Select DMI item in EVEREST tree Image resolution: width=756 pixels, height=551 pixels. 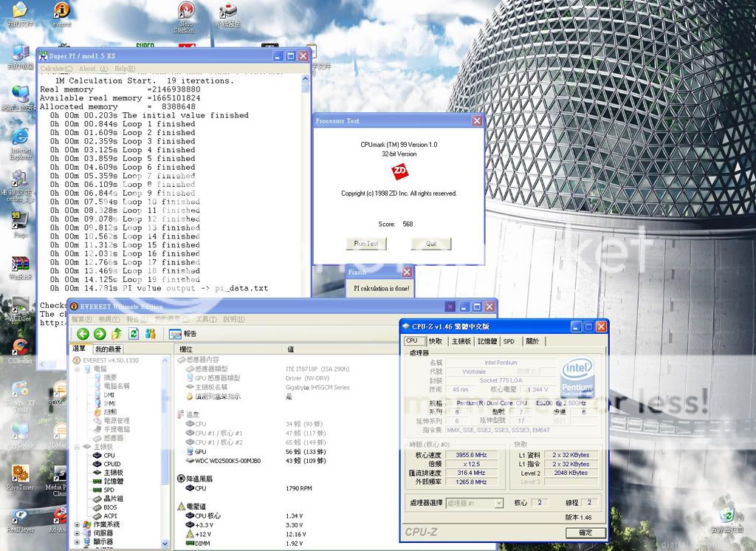[104, 394]
